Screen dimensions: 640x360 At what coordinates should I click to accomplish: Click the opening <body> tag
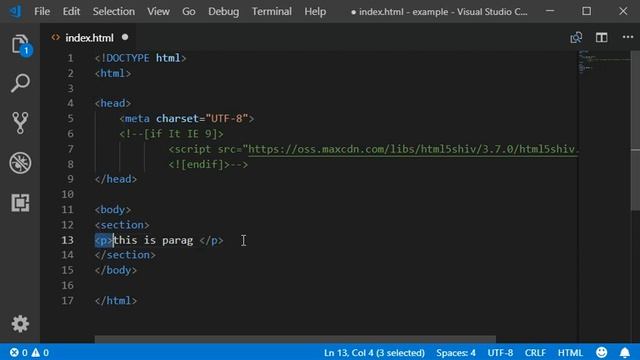tap(113, 209)
